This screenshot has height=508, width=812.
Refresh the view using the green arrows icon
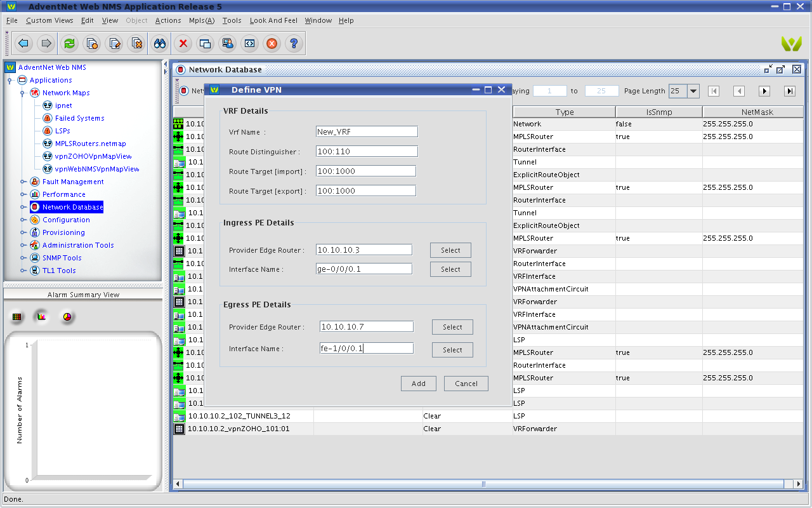(70, 44)
